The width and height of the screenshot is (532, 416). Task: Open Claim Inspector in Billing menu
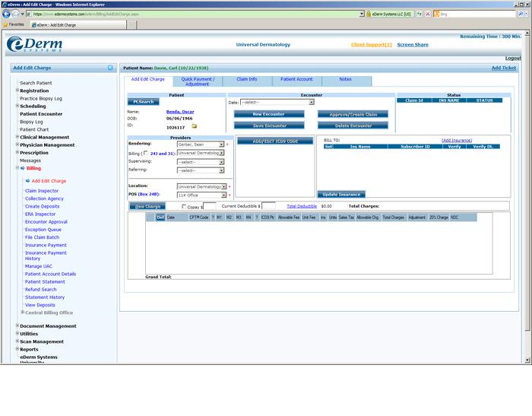[42, 191]
